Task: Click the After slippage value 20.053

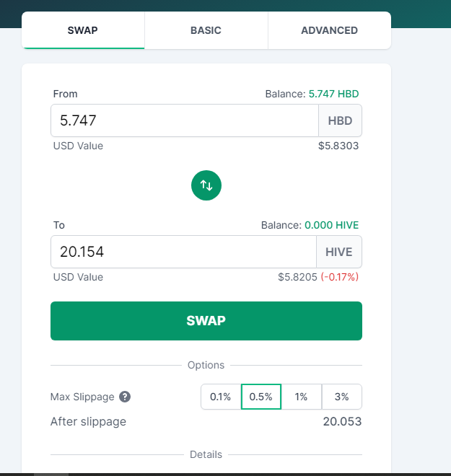Action: point(342,421)
